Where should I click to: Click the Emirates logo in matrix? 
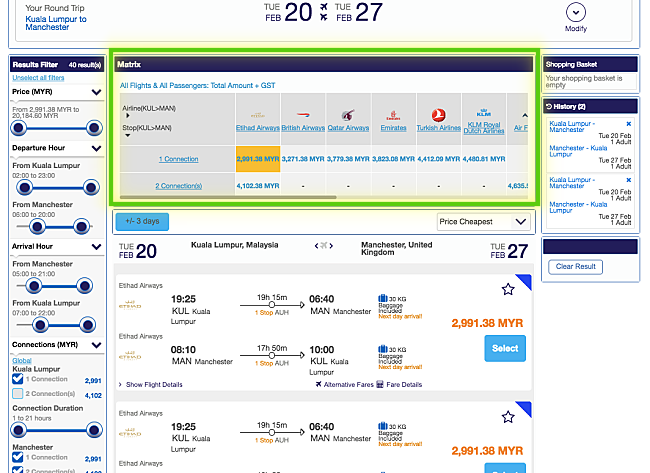coord(393,115)
